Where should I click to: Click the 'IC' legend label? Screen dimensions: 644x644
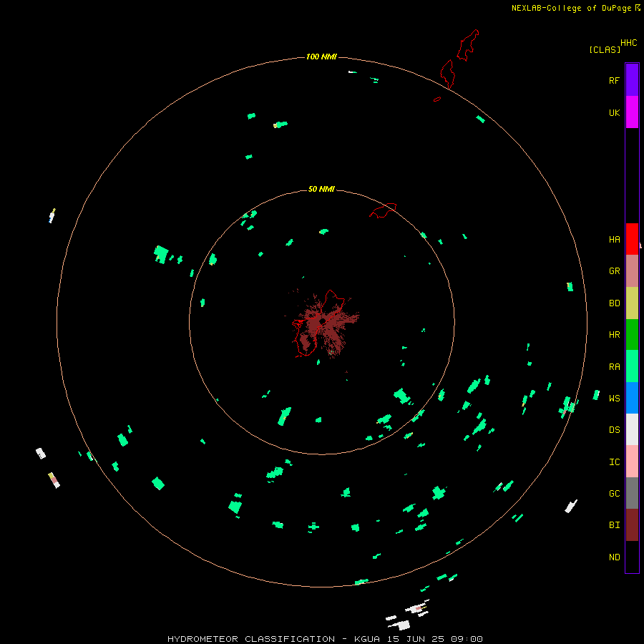tap(614, 462)
